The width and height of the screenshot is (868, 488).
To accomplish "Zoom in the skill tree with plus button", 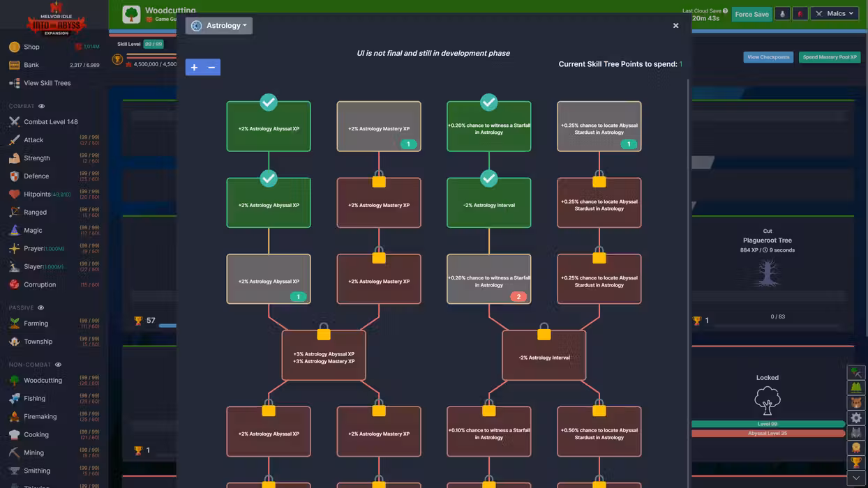I will 194,67.
